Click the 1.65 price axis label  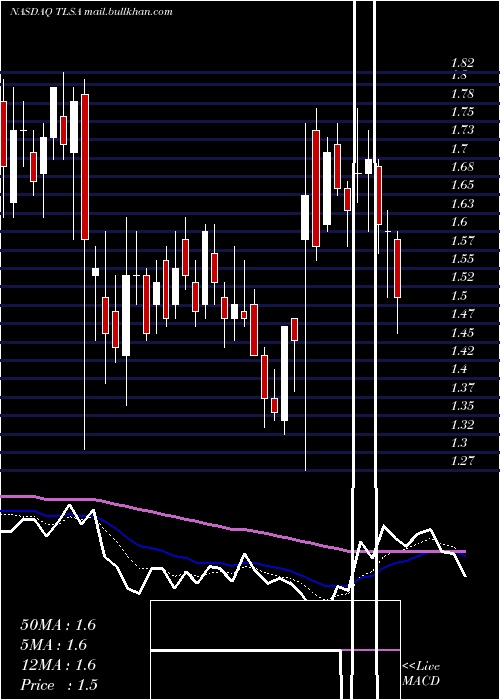(x=462, y=185)
